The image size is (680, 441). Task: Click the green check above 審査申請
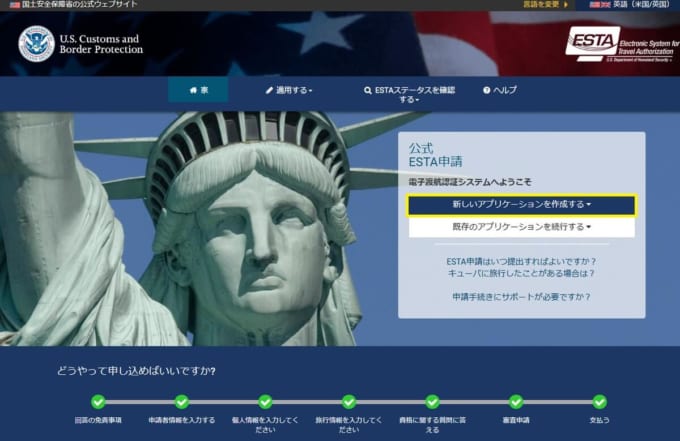point(516,402)
